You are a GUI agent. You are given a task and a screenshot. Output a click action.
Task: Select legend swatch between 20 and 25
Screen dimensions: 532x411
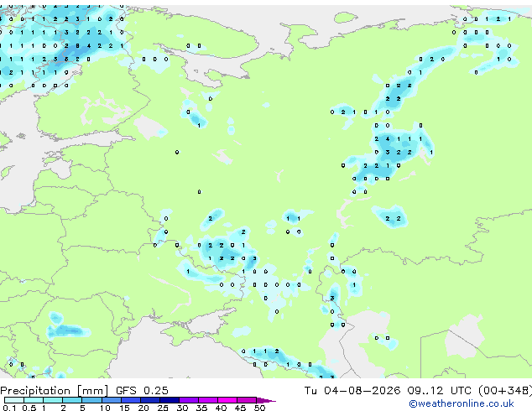pos(150,400)
